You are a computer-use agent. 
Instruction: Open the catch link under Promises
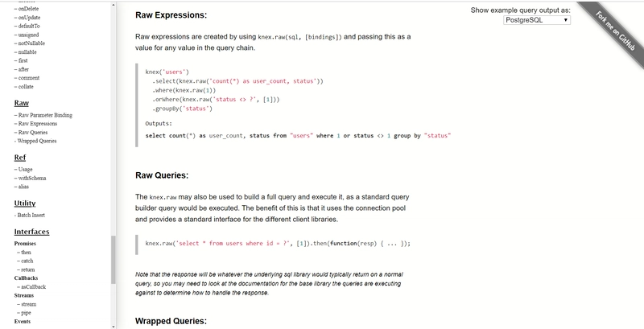(27, 261)
